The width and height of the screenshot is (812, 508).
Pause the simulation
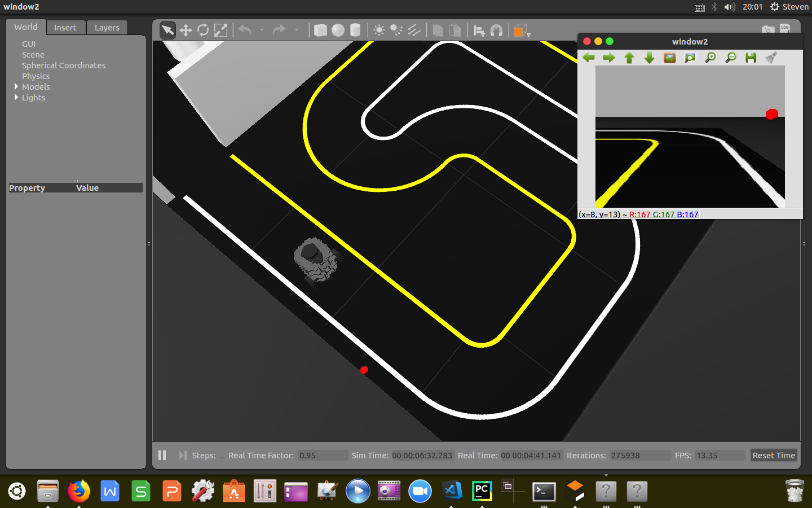pos(162,455)
